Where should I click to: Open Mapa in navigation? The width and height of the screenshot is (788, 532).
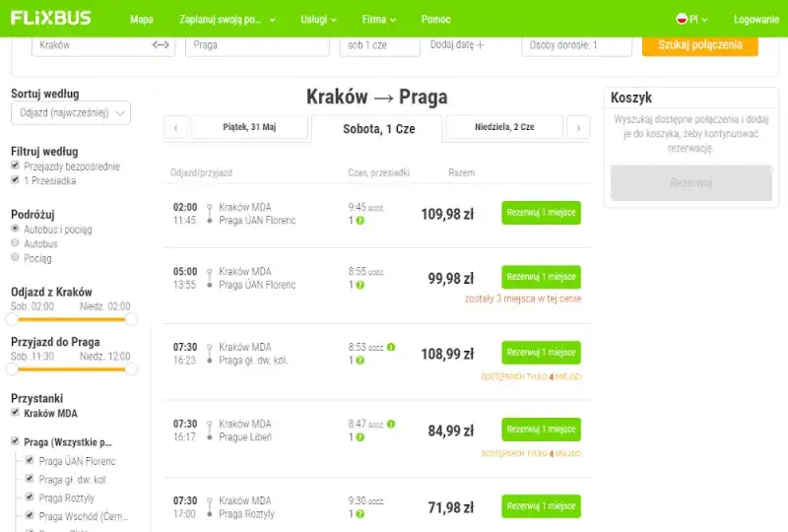tap(141, 20)
